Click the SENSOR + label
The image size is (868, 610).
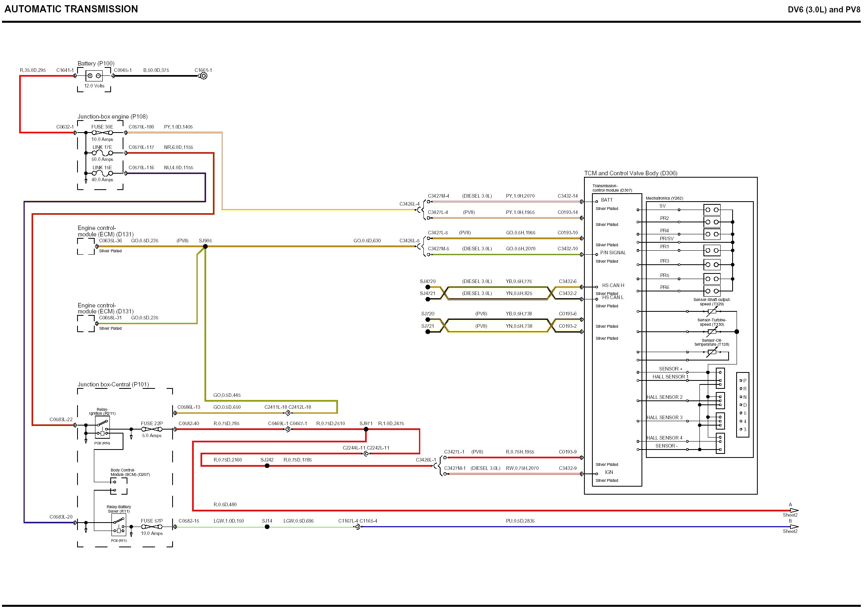[671, 369]
